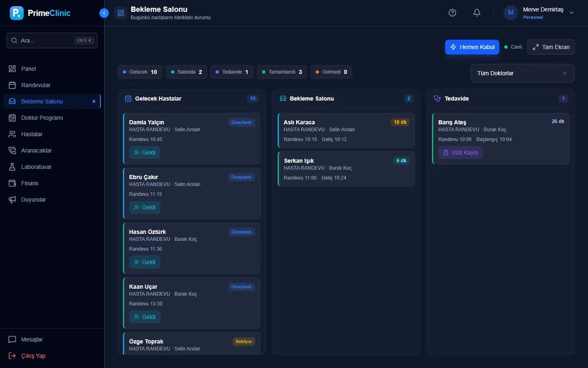Viewport: 588px width, 368px height.
Task: Switch to Tam Ekran mode
Action: [x=551, y=47]
